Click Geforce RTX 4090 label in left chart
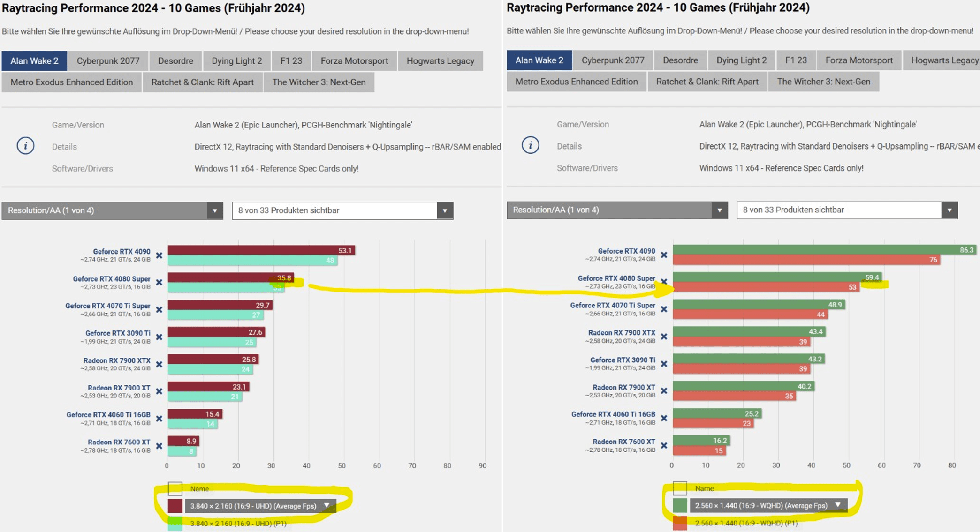Viewport: 980px width, 532px height. tap(122, 252)
